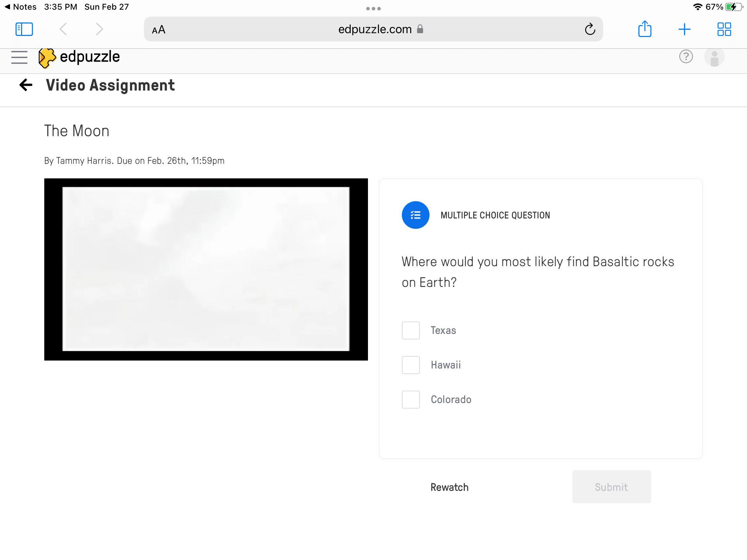Screen dimensions: 747x560
Task: Check the Texas answer box
Action: coord(411,330)
